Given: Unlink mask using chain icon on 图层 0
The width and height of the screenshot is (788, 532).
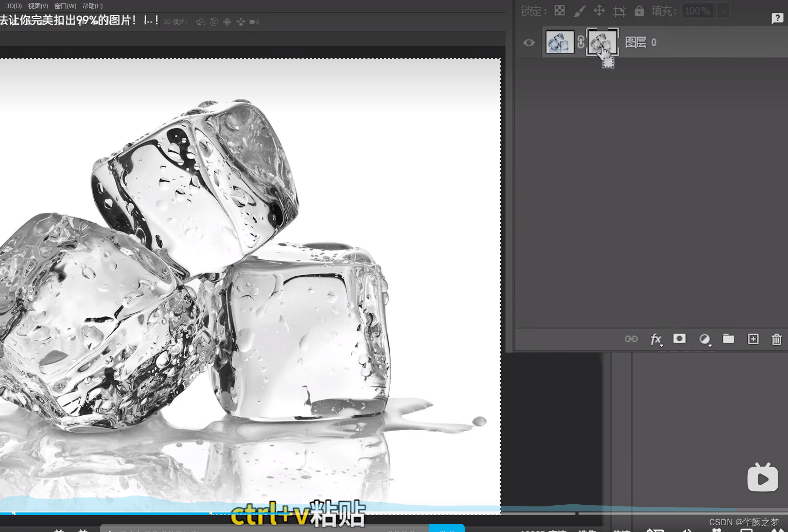Looking at the screenshot, I should pos(581,42).
